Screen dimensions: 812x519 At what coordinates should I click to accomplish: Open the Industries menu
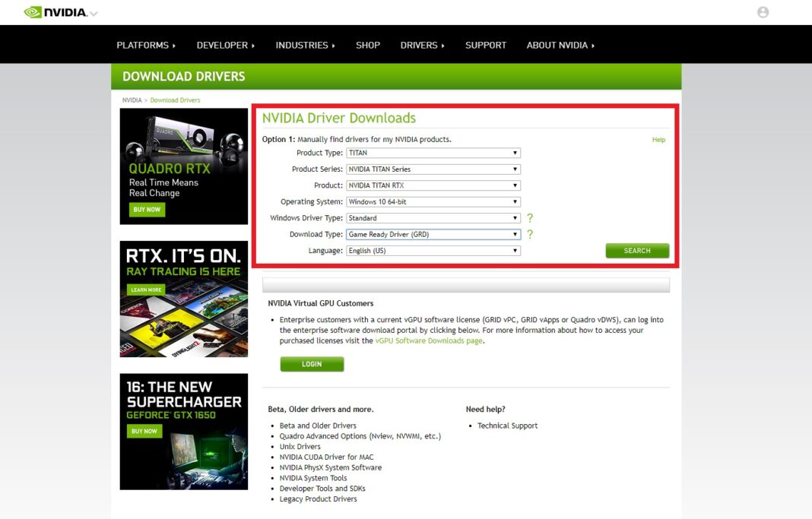click(x=306, y=45)
